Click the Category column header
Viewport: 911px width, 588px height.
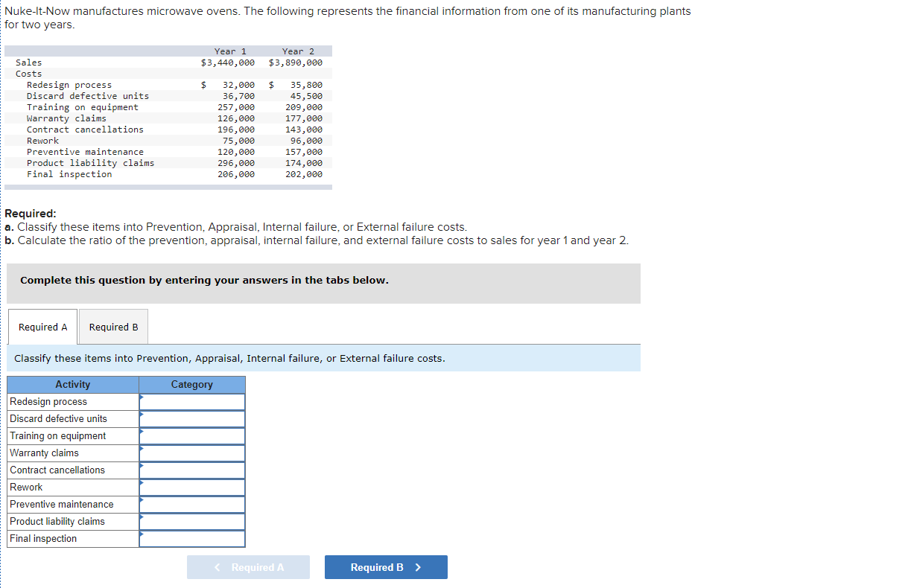coord(192,385)
